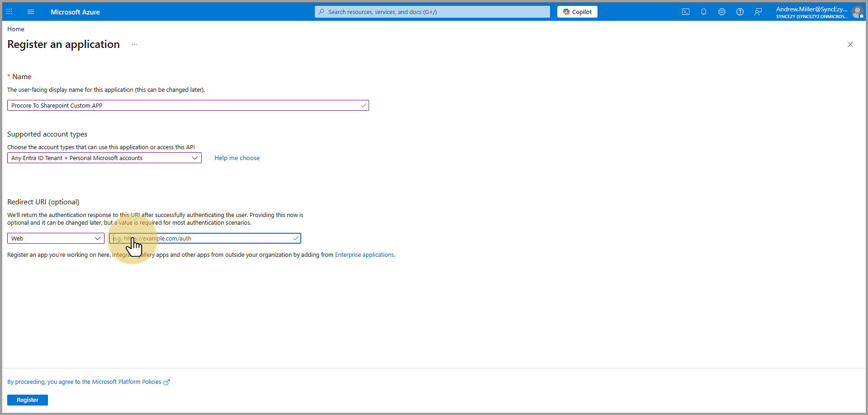Open the notifications bell
This screenshot has height=415, width=868.
(703, 12)
